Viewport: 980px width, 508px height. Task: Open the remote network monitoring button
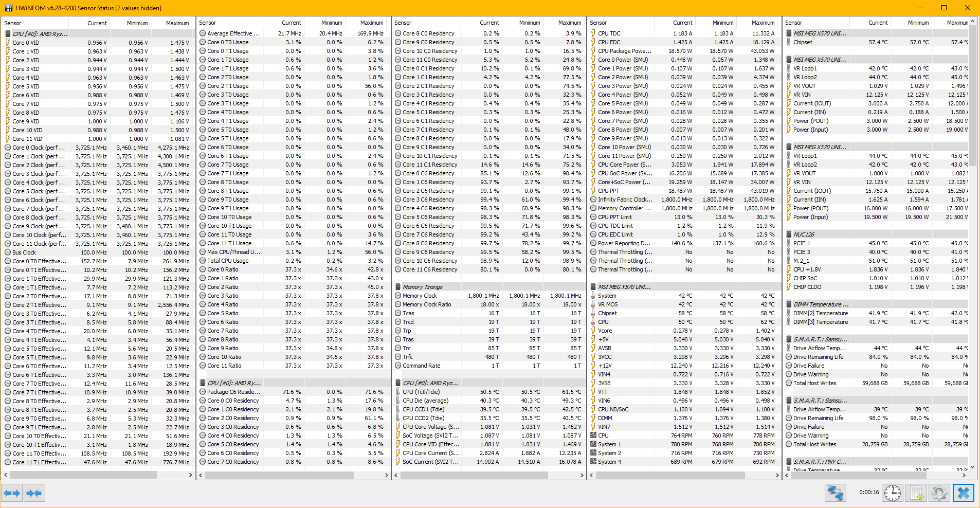point(835,493)
